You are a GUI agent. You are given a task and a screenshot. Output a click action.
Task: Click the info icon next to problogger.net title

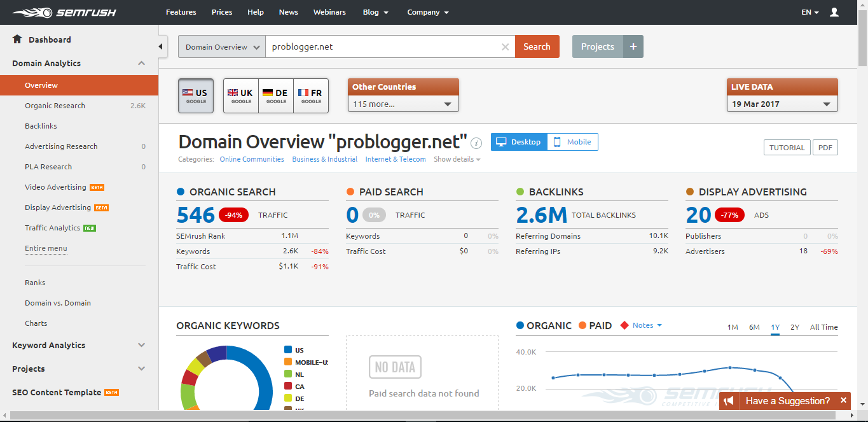point(476,143)
